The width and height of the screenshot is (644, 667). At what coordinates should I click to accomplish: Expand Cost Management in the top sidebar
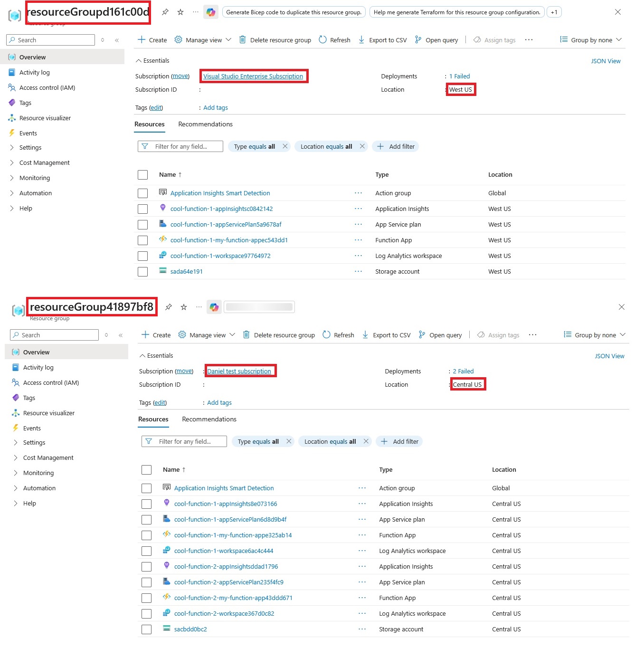point(44,162)
